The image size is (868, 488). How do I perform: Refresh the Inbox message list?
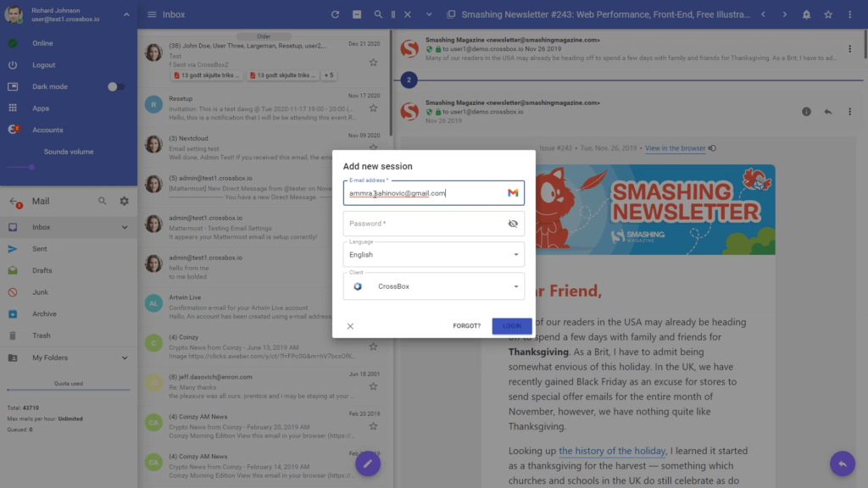pyautogui.click(x=336, y=14)
